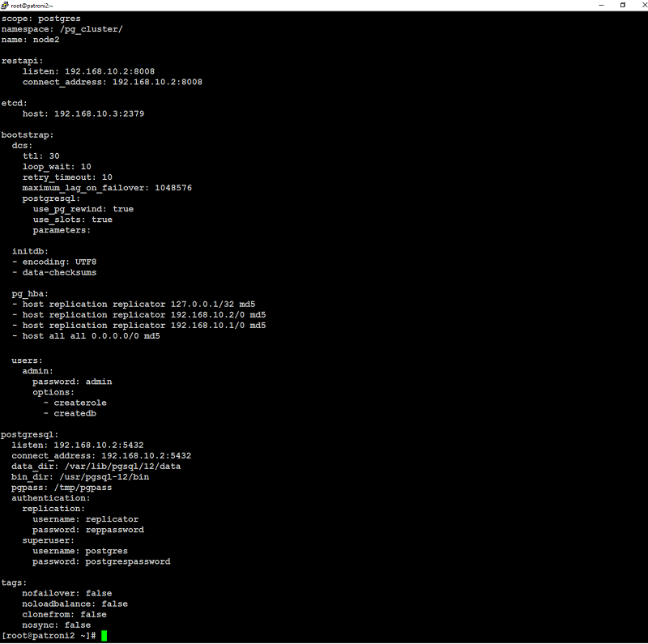Click replicator 192.168.10.1/0 md5 line

[139, 326]
